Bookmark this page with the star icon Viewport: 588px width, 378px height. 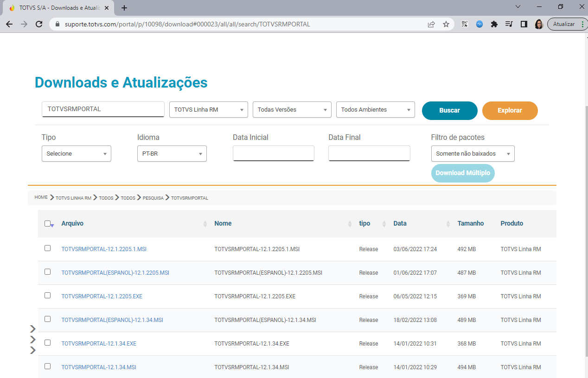446,24
